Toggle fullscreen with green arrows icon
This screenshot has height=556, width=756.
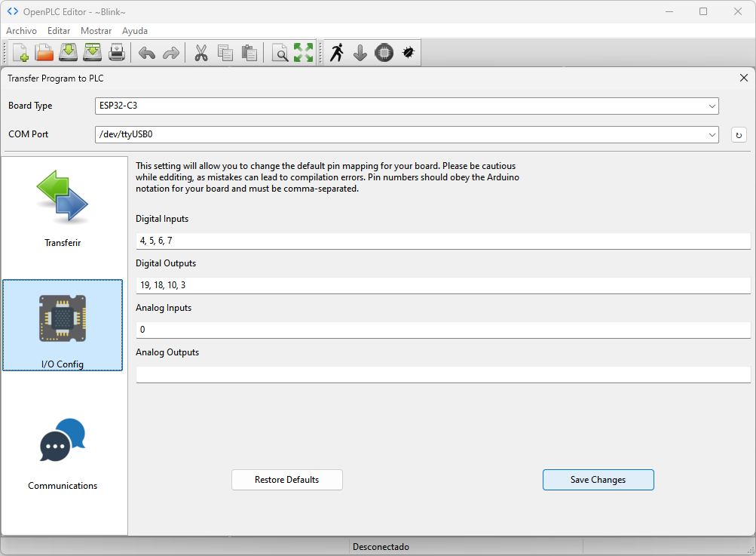click(304, 53)
